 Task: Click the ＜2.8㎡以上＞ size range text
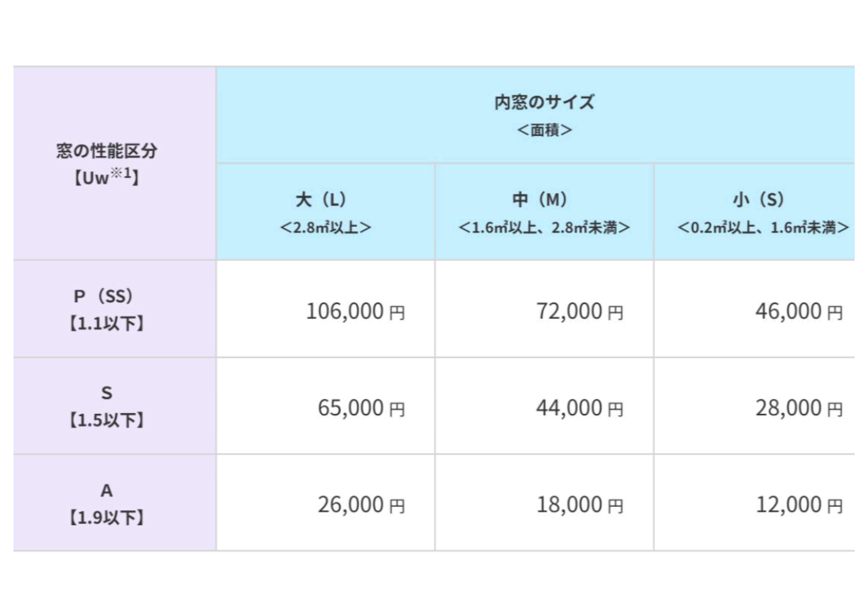(x=326, y=227)
